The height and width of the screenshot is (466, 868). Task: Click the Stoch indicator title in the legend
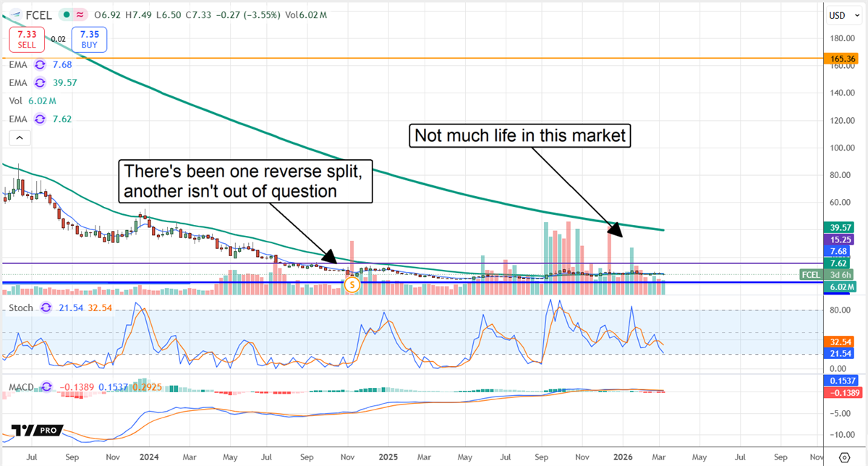20,308
